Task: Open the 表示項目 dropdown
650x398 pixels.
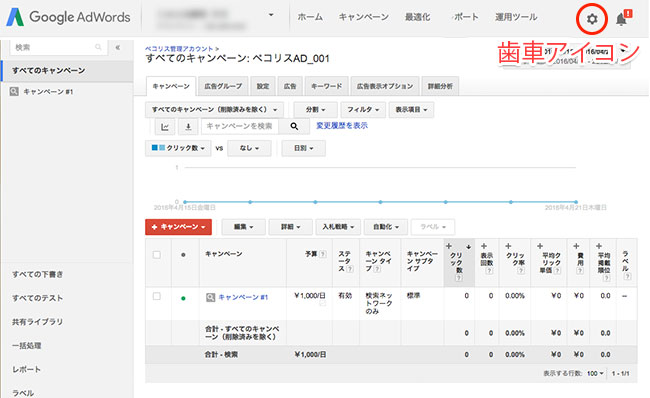Action: coord(411,110)
